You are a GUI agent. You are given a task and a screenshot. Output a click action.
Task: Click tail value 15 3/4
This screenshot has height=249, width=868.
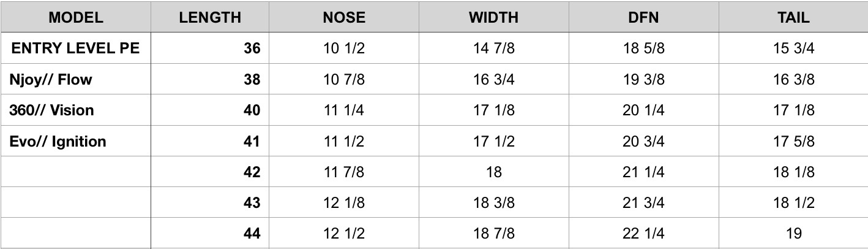pos(794,48)
